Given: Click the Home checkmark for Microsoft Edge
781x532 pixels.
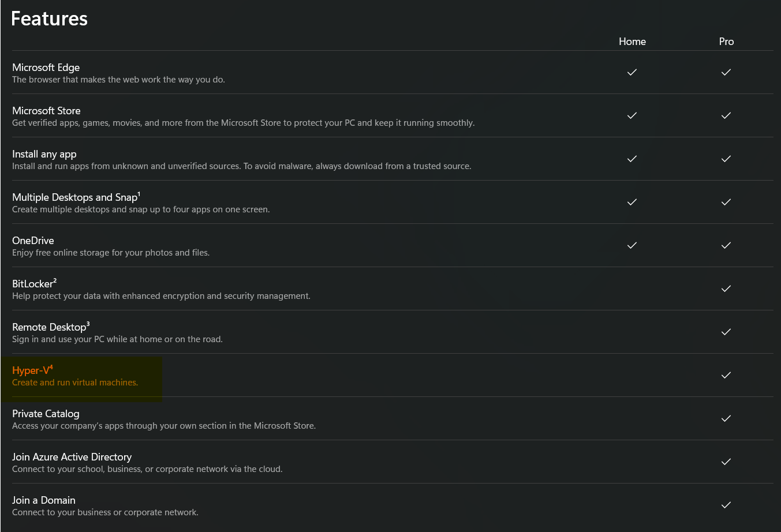Looking at the screenshot, I should point(632,72).
